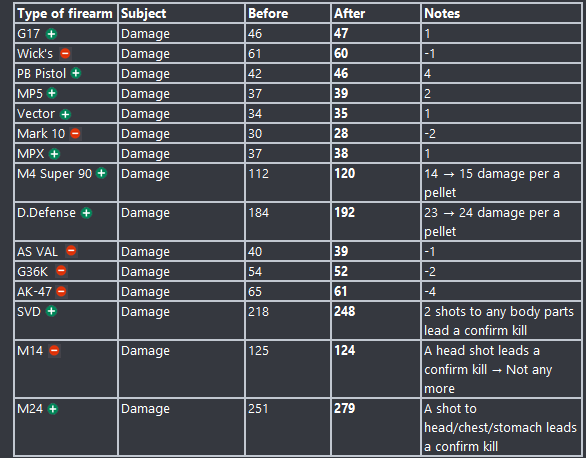Image resolution: width=586 pixels, height=458 pixels.
Task: Click the green plus icon next to D.Defense
Action: coord(86,213)
